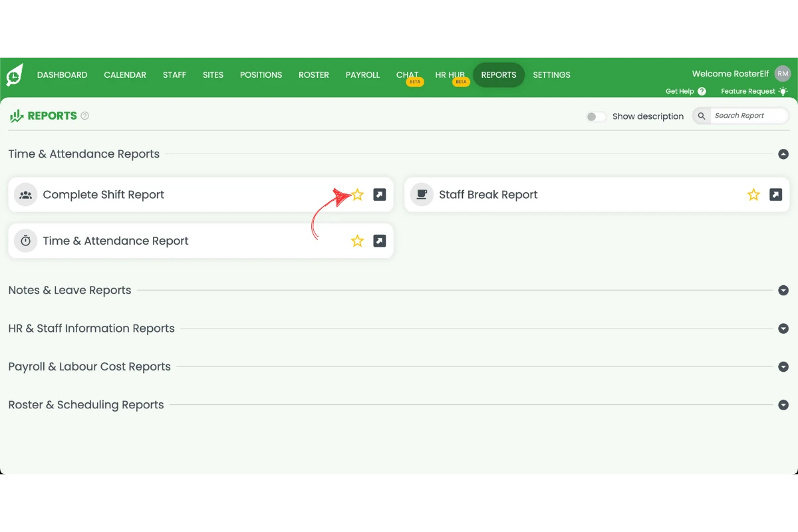Open the Staff Break Report card
Screen dimensions: 798x532
point(597,195)
